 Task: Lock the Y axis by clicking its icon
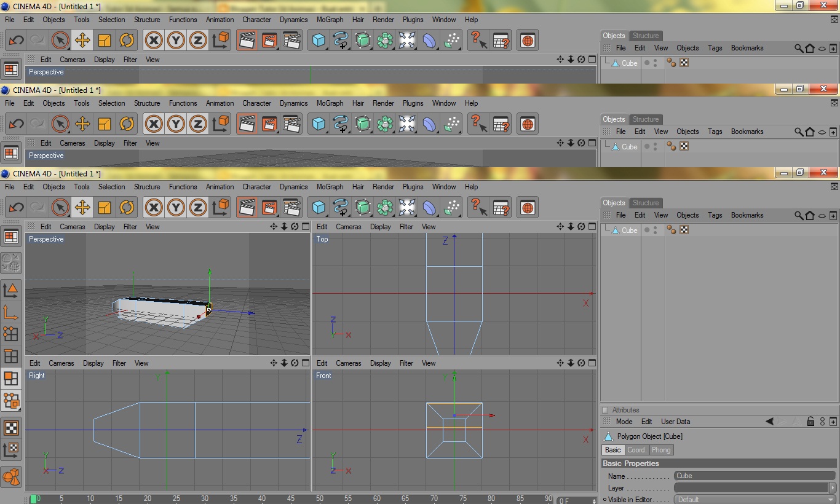point(175,207)
